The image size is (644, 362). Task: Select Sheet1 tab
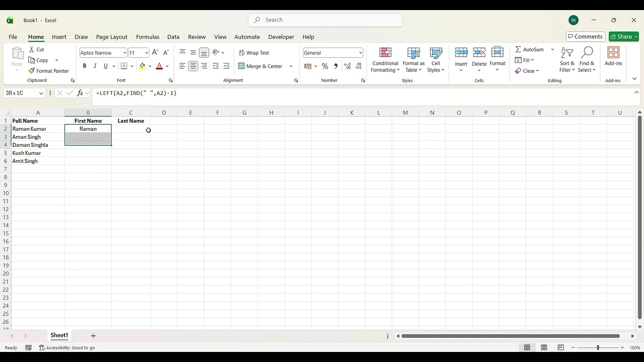pos(59,335)
